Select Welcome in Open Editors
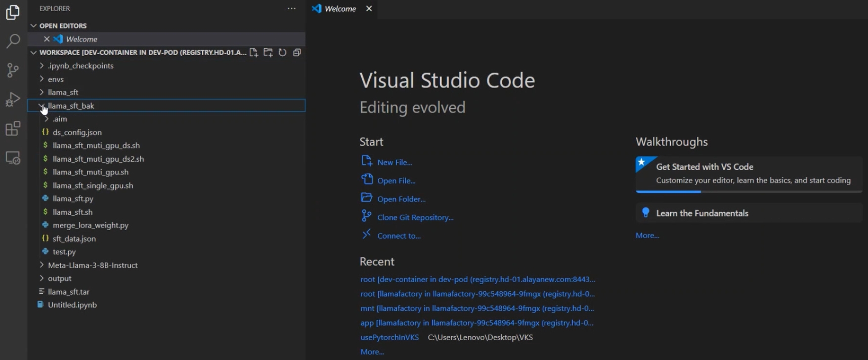This screenshot has width=868, height=360. click(166, 39)
